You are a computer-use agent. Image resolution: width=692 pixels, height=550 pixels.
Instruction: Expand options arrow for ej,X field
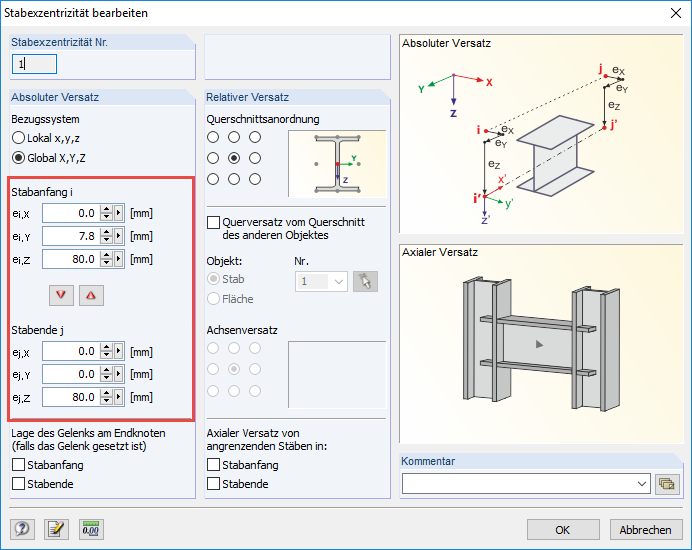[118, 351]
